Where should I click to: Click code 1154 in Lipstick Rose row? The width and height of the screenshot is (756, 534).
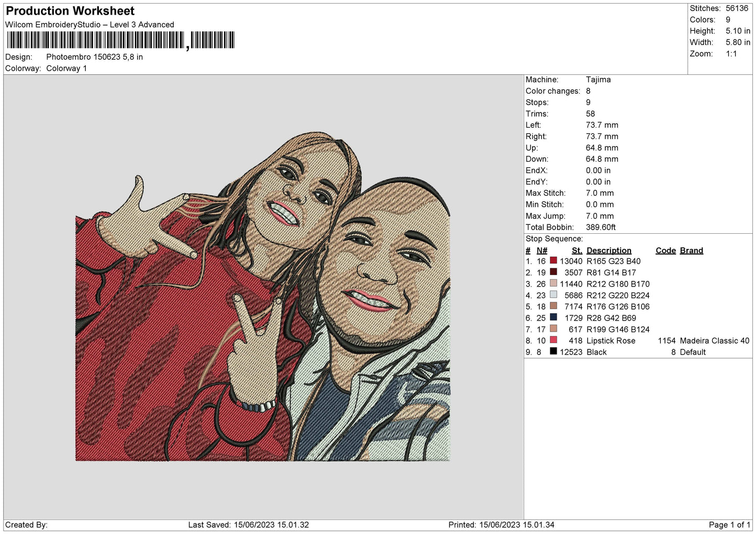tap(667, 341)
